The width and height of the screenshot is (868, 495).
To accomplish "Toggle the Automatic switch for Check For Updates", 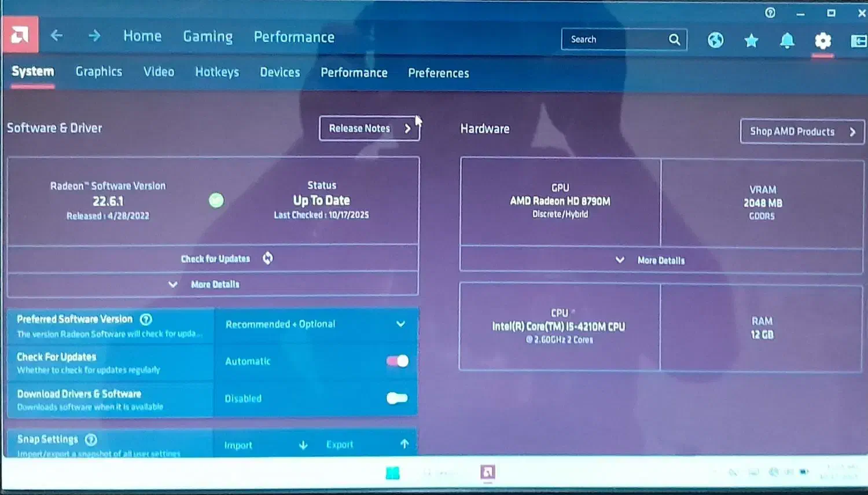I will pyautogui.click(x=398, y=361).
